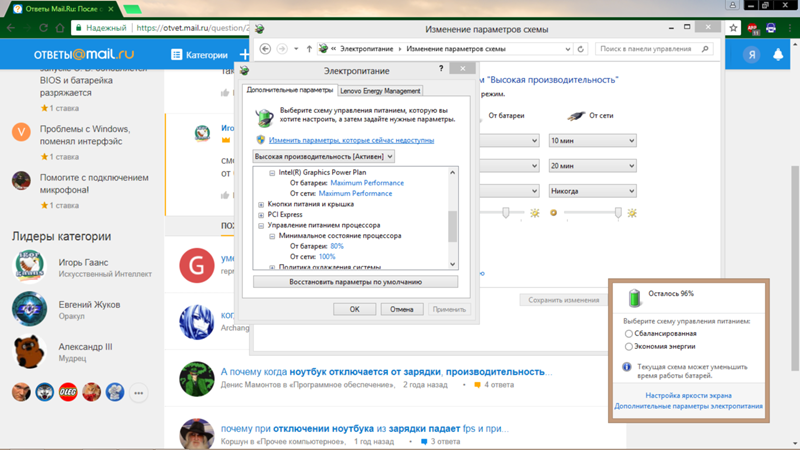Open Проблемы с Windows question
800x450 pixels.
tap(85, 135)
